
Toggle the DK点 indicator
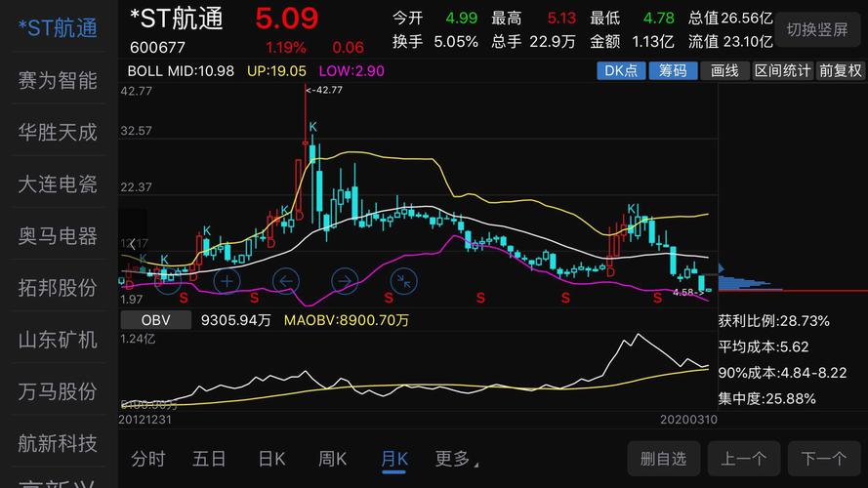tap(621, 71)
